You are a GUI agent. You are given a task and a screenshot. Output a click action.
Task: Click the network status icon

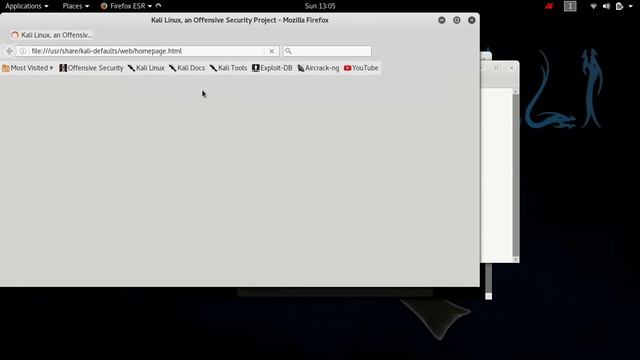point(593,6)
